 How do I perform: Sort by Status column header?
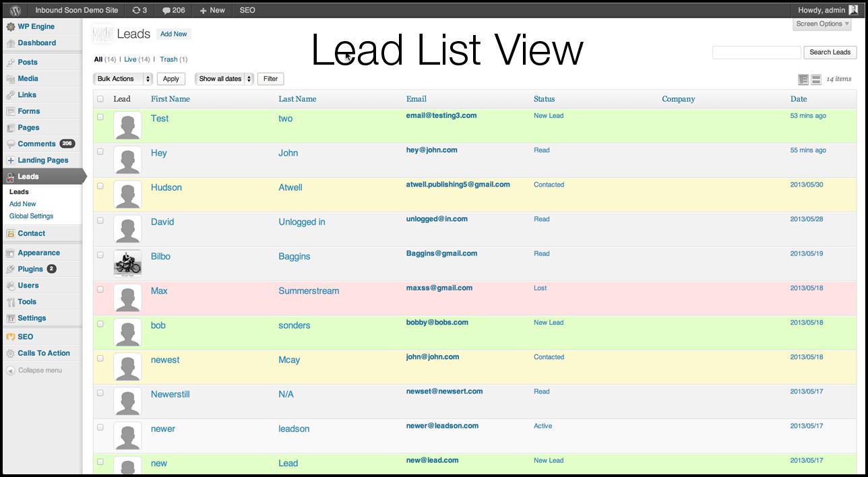(x=544, y=99)
